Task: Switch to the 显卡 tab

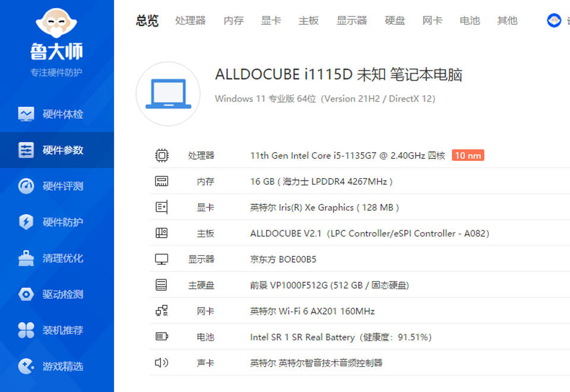Action: pos(271,21)
